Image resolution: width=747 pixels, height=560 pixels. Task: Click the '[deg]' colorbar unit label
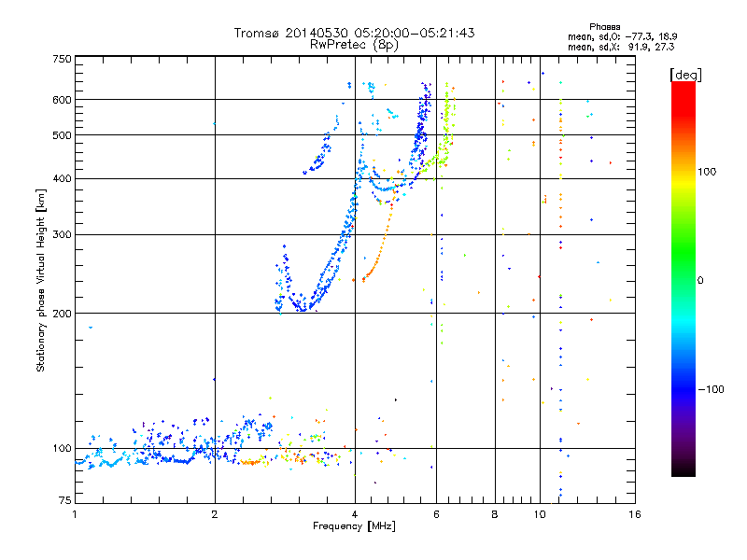685,75
